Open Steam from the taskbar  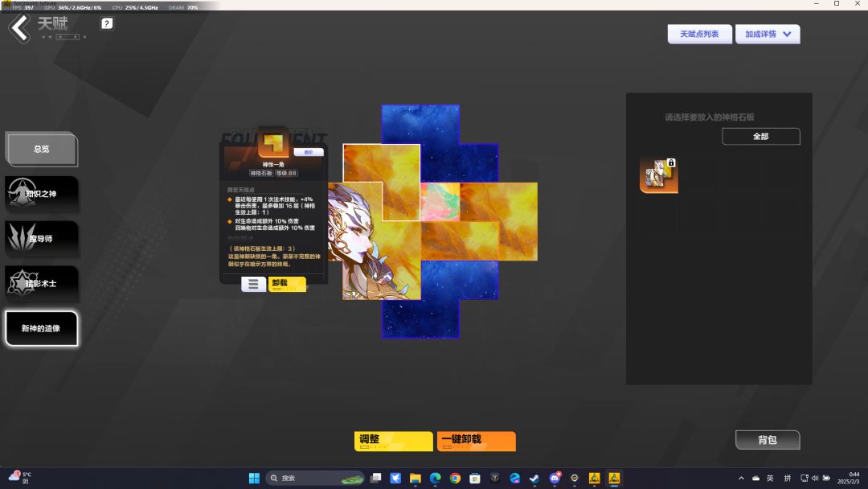tap(534, 478)
